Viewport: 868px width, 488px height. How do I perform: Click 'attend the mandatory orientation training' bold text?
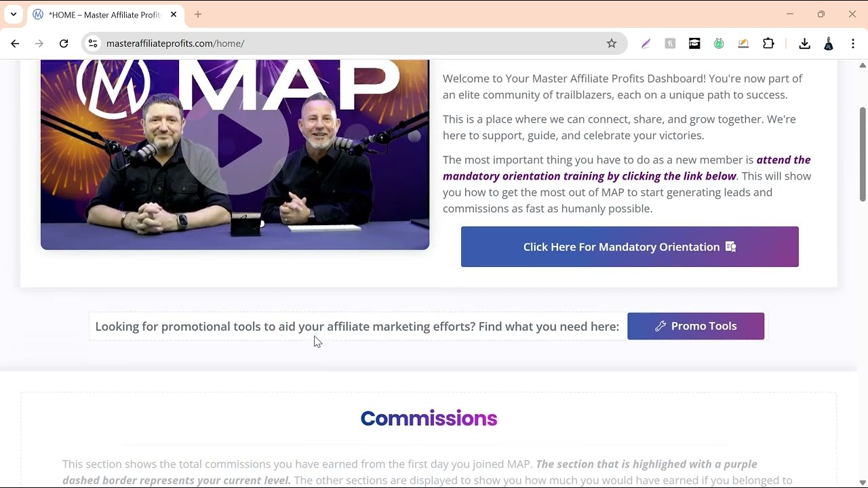pyautogui.click(x=627, y=168)
